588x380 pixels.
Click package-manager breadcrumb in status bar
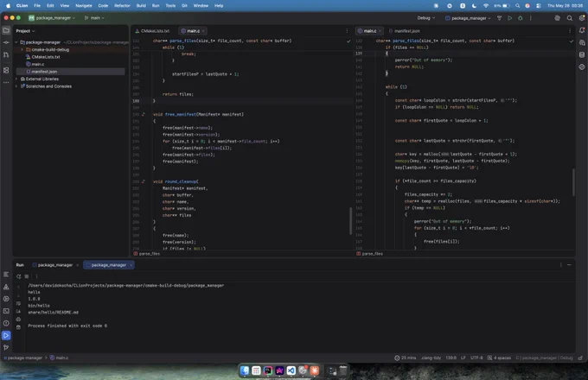click(x=24, y=358)
